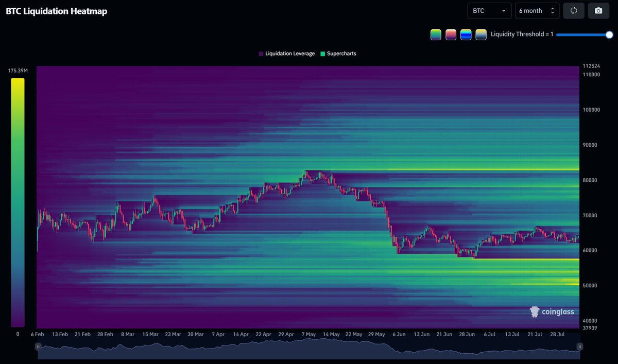This screenshot has width=618, height=364.
Task: Click the 15 Mar date axis label
Action: click(x=150, y=334)
